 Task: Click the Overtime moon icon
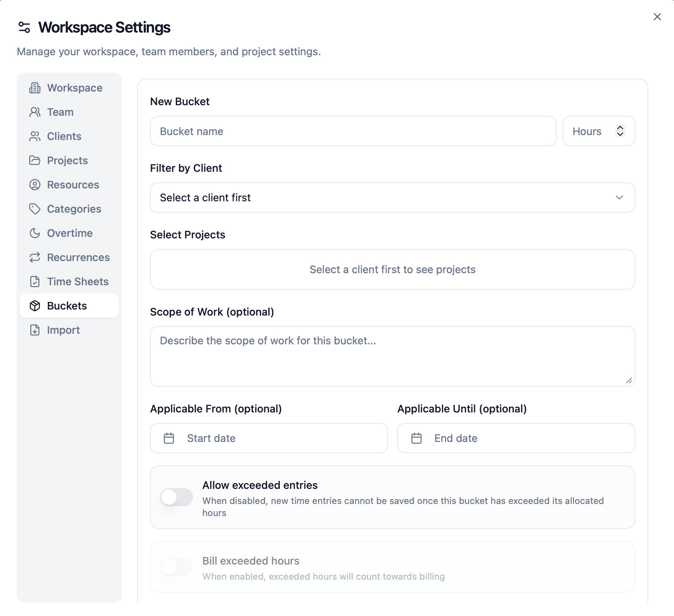35,233
